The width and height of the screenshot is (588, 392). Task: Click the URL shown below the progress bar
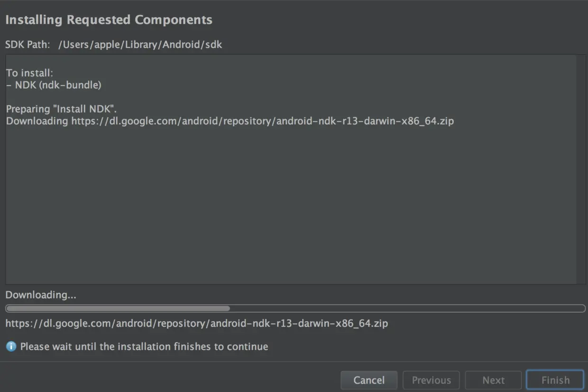pos(196,324)
